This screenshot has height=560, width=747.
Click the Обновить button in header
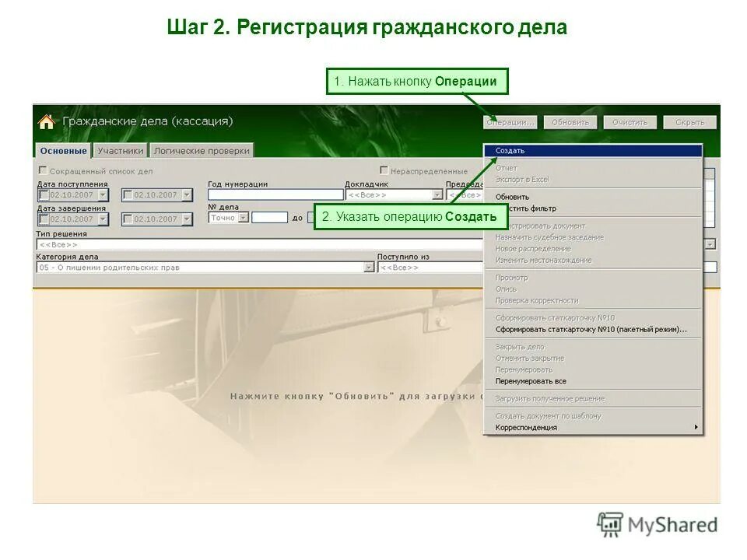(x=570, y=122)
